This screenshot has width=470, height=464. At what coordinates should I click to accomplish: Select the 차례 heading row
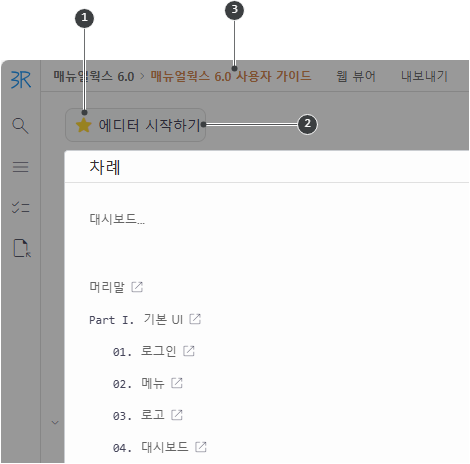pos(267,167)
